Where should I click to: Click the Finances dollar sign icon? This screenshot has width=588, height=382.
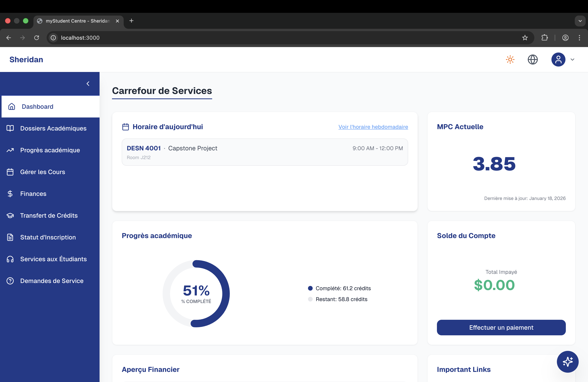[x=10, y=194]
